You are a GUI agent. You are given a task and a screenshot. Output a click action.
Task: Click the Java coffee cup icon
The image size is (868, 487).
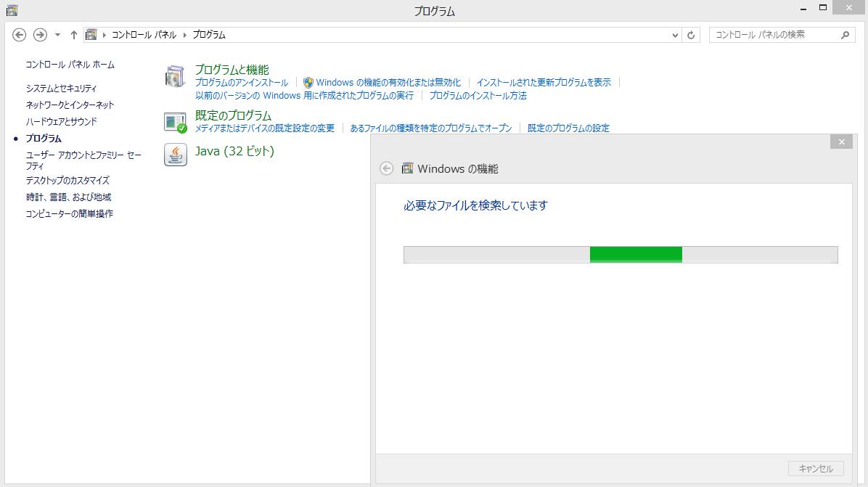[176, 155]
